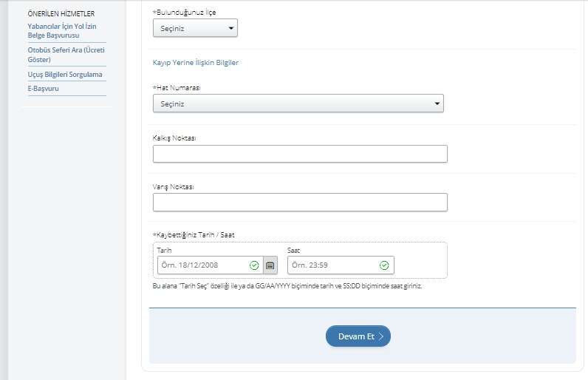The width and height of the screenshot is (588, 380).
Task: Expand the Hat Numarası dropdown
Action: coord(298,104)
